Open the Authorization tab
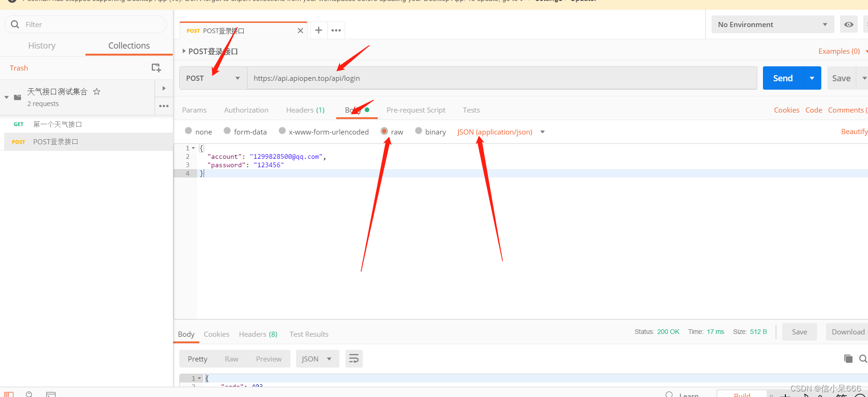 [246, 110]
